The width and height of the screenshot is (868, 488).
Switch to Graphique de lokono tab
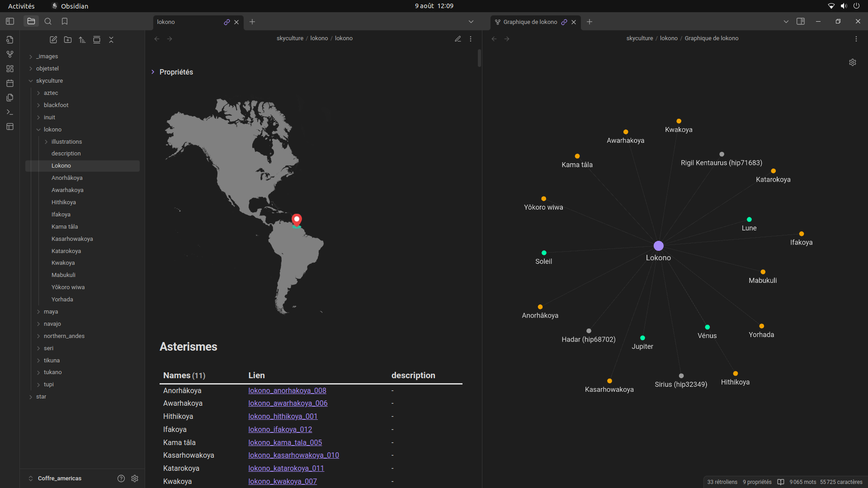tap(530, 22)
